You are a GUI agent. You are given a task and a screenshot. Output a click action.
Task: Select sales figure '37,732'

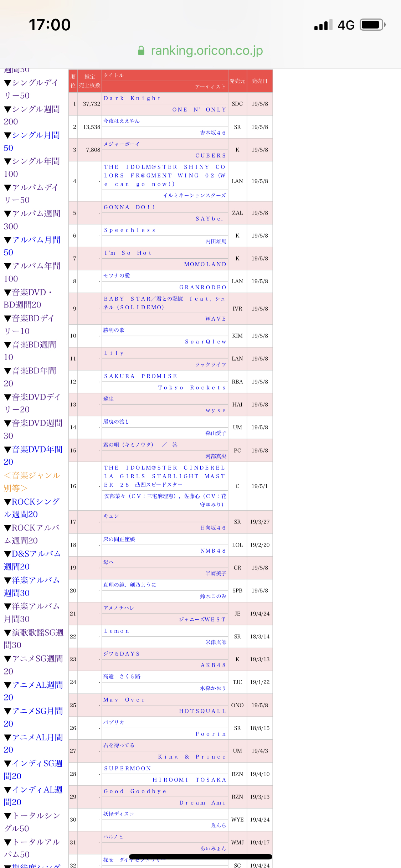tap(92, 104)
